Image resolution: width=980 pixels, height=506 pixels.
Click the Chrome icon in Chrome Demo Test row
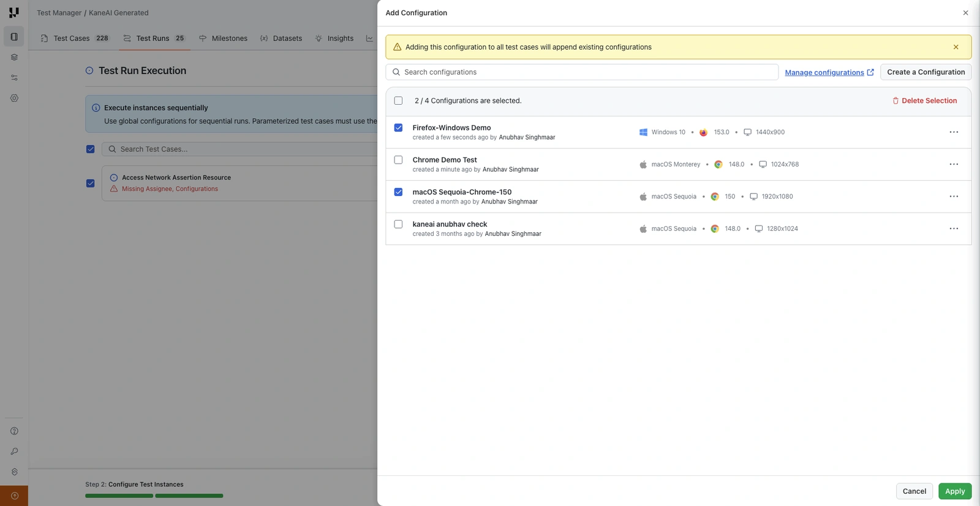point(718,164)
